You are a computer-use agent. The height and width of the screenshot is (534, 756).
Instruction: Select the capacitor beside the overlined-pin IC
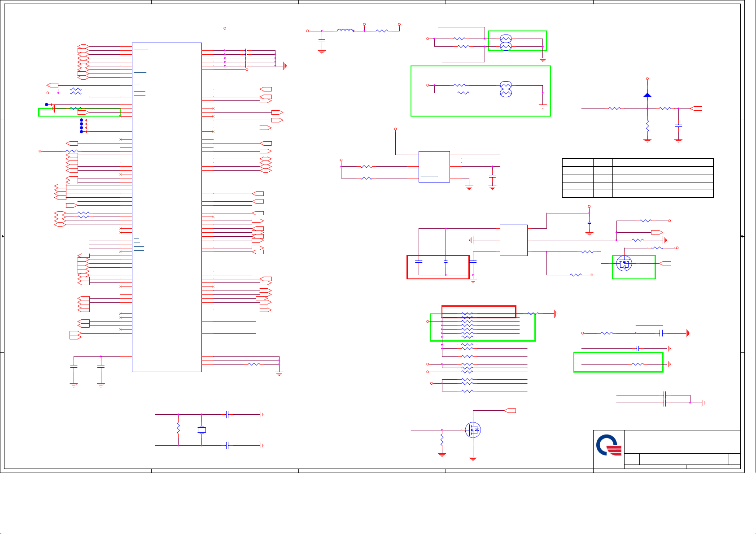493,175
